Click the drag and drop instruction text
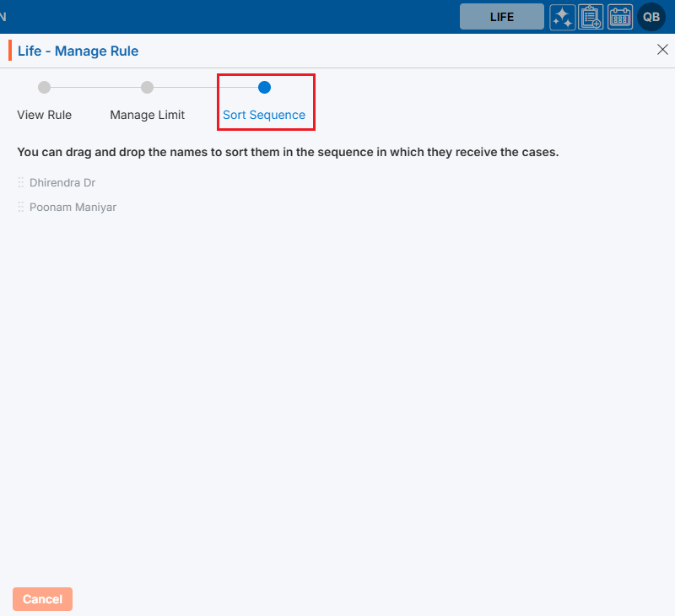This screenshot has width=675, height=616. [x=288, y=153]
